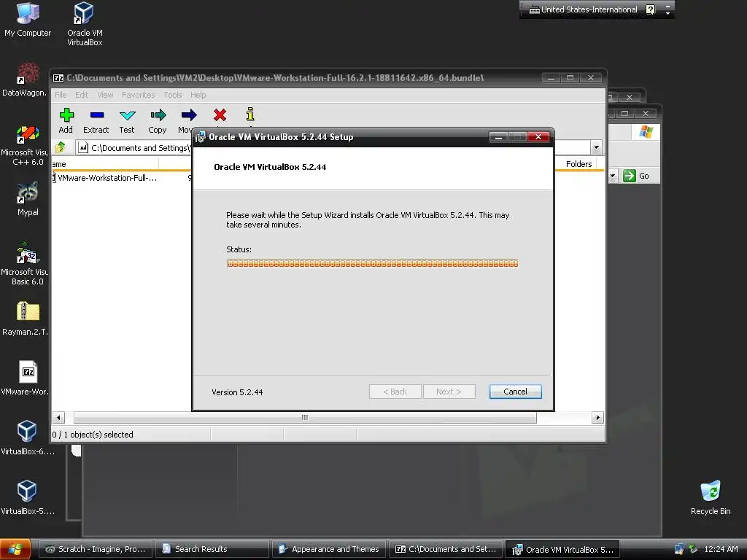Screen dimensions: 747x560
Task: Open the Help menu in 7-Zip
Action: coord(198,95)
